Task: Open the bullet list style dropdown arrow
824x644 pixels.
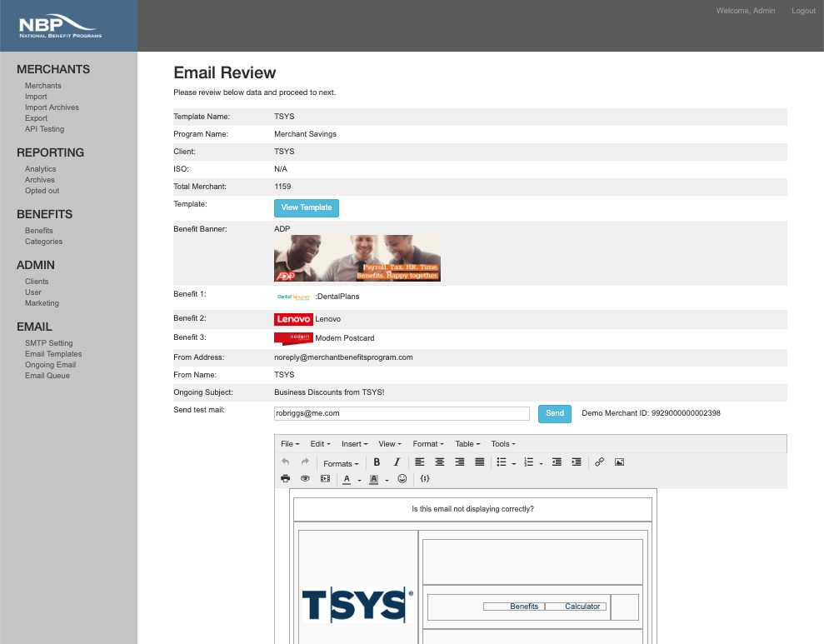Action: click(x=513, y=463)
